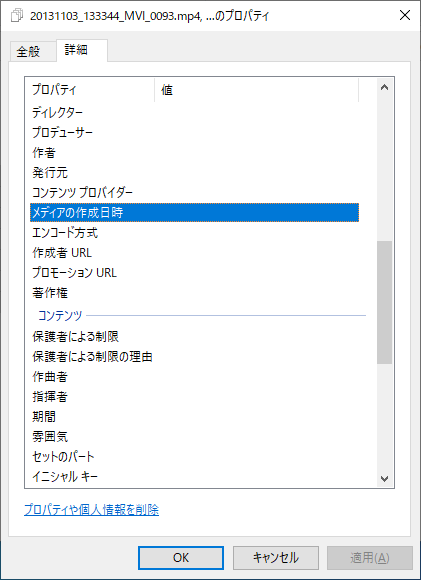Open プロパティや個人情報を削除 link
The image size is (421, 580).
tap(91, 510)
